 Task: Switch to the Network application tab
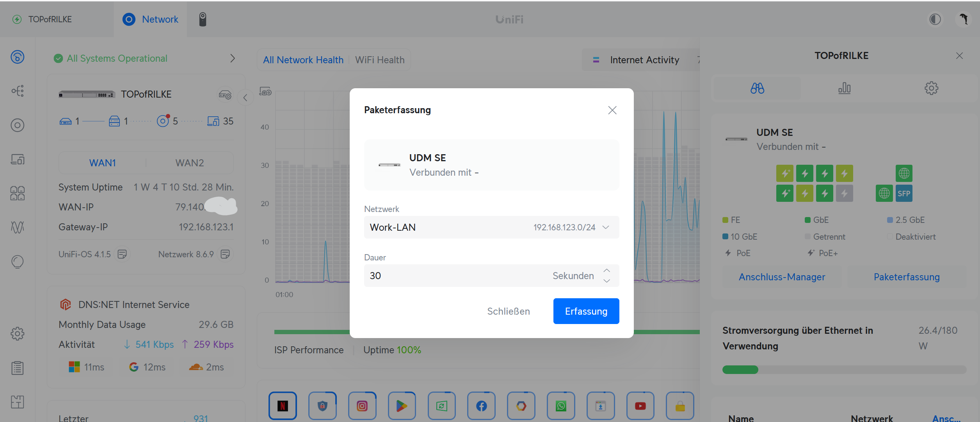pos(150,19)
